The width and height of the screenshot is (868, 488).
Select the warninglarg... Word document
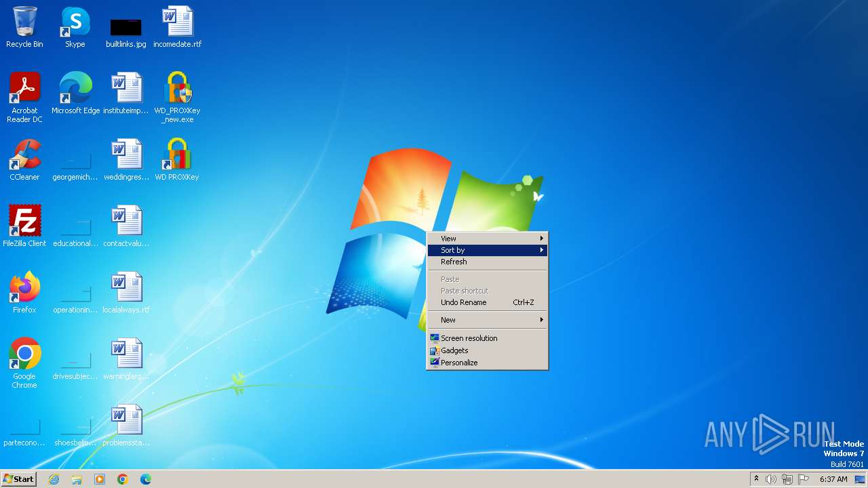click(126, 359)
